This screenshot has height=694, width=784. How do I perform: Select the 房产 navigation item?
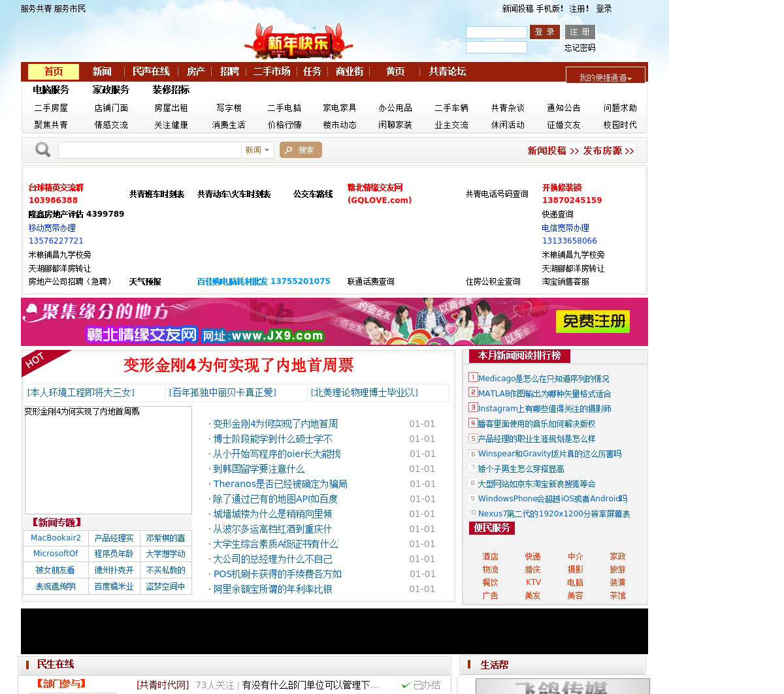(x=196, y=71)
